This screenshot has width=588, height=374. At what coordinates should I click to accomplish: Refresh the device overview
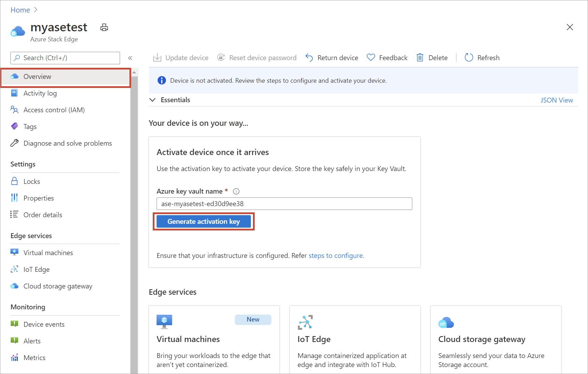pos(482,57)
